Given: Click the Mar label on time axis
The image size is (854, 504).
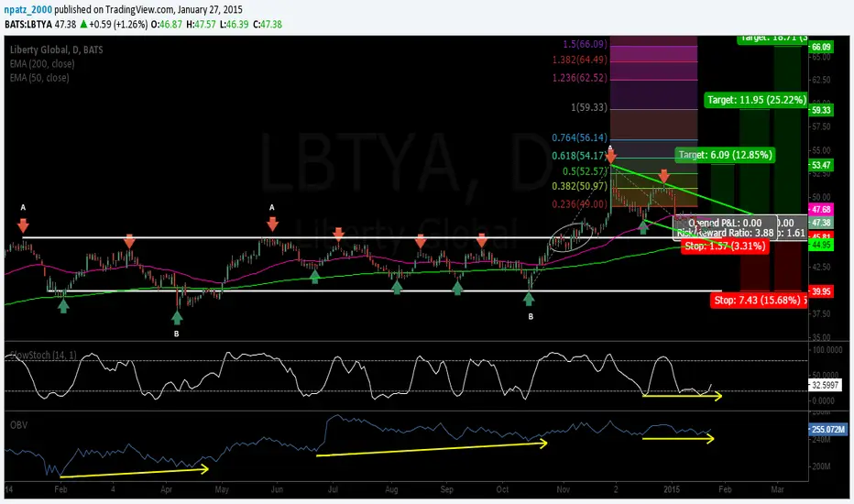Looking at the screenshot, I should 777,489.
